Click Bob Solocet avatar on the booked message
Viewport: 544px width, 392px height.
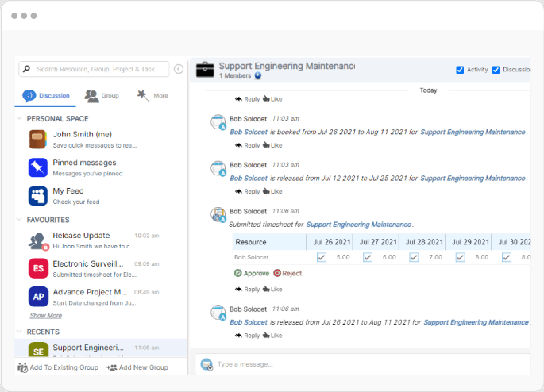pyautogui.click(x=218, y=123)
